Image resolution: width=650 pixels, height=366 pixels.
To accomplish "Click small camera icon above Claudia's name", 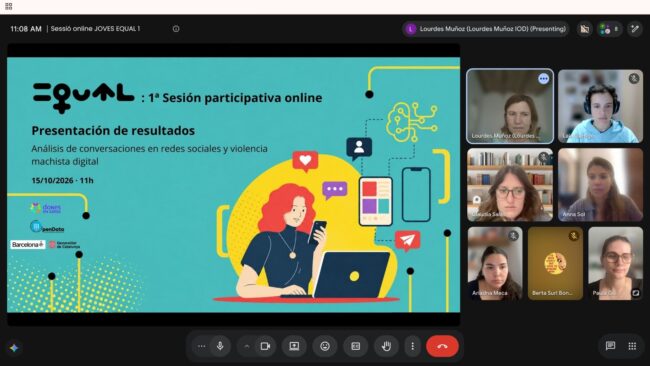I will coord(477,200).
